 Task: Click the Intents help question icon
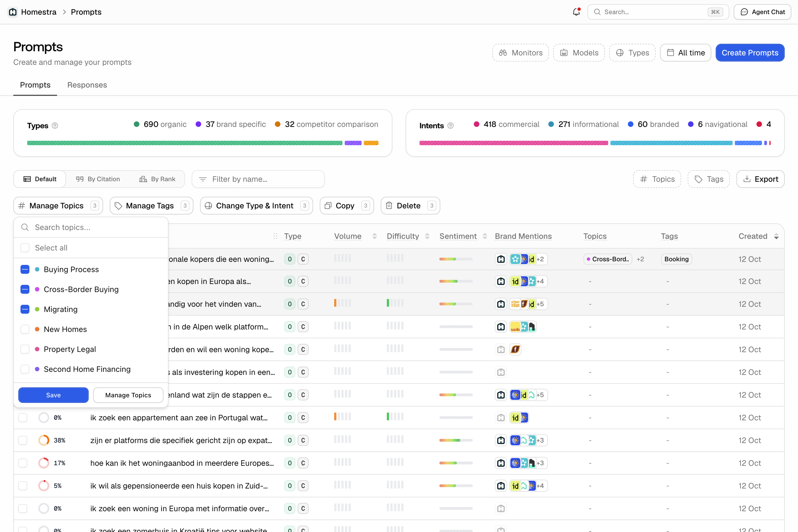point(451,126)
